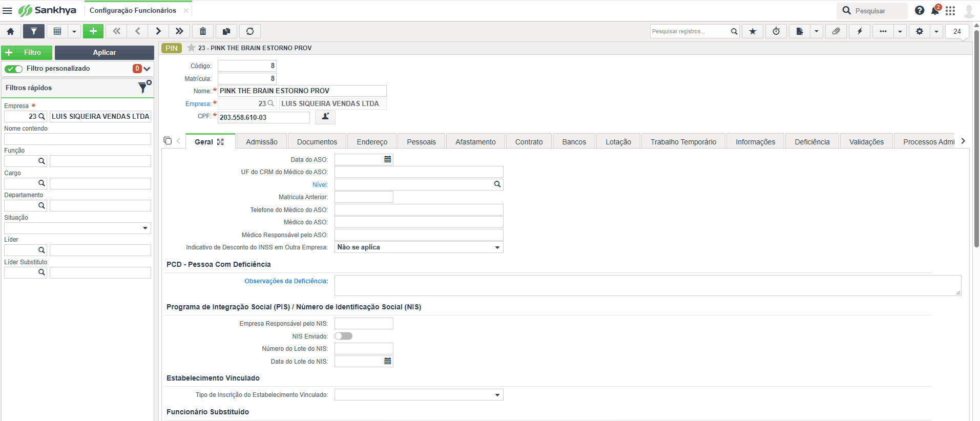The width and height of the screenshot is (980, 421).
Task: Click the Nome contendo filter field
Action: tap(77, 139)
